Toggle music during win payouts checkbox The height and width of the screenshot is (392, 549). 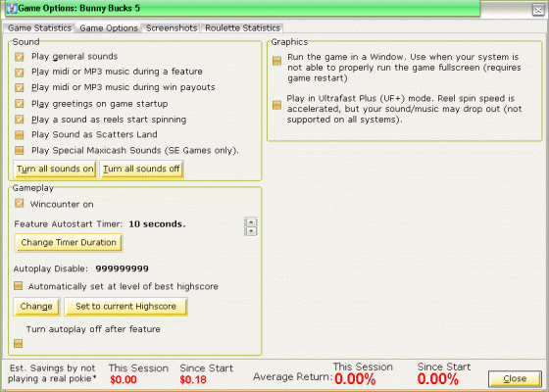coord(20,87)
